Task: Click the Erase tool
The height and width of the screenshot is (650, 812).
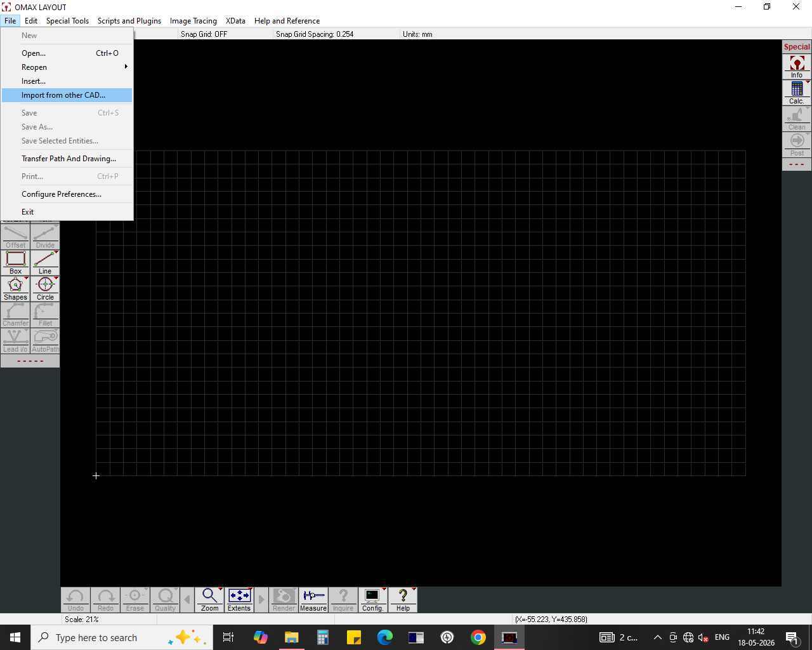Action: (134, 600)
